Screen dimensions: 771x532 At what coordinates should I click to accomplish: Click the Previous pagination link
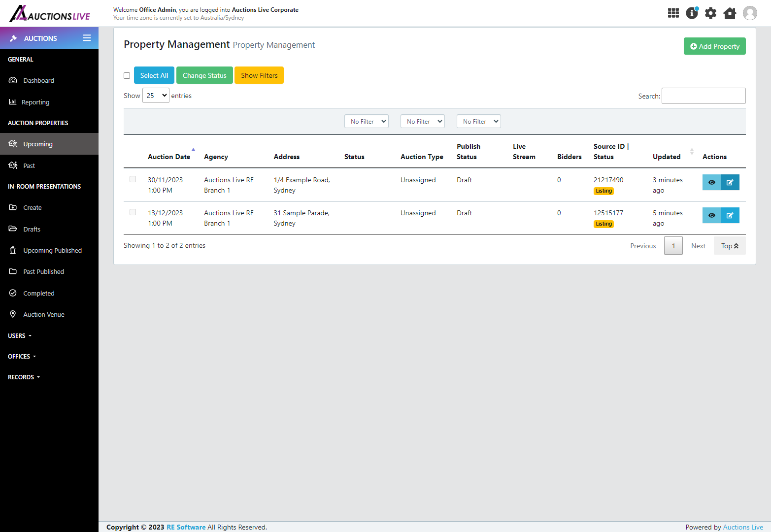[x=643, y=246]
